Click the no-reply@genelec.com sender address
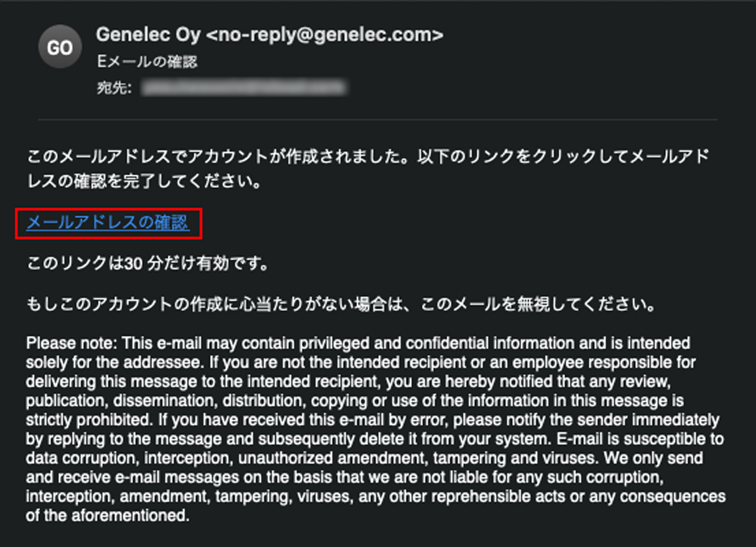Screen dimensions: 756x547 click(x=325, y=35)
